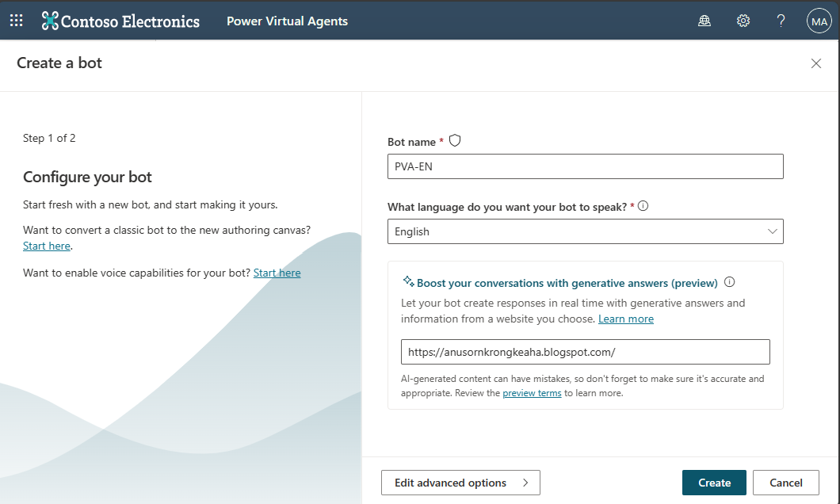Screen dimensions: 840x504
Task: Click the website URL input field
Action: (585, 352)
